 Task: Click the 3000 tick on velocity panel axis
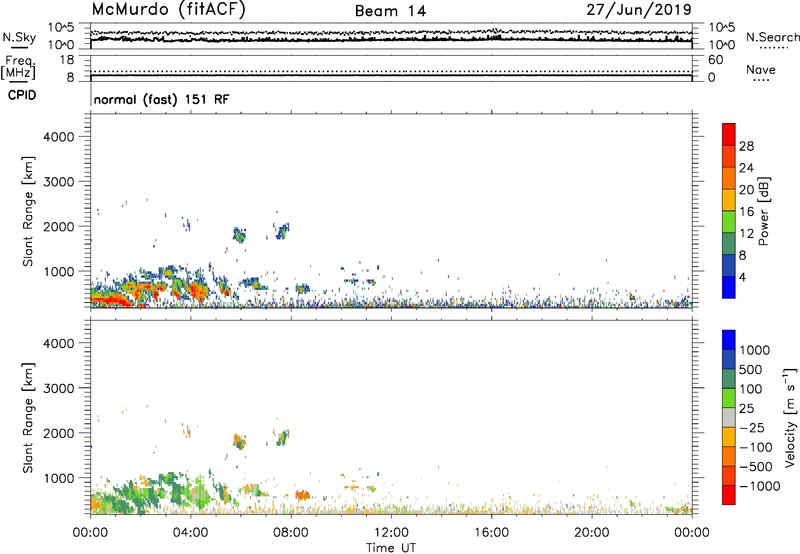(59, 388)
